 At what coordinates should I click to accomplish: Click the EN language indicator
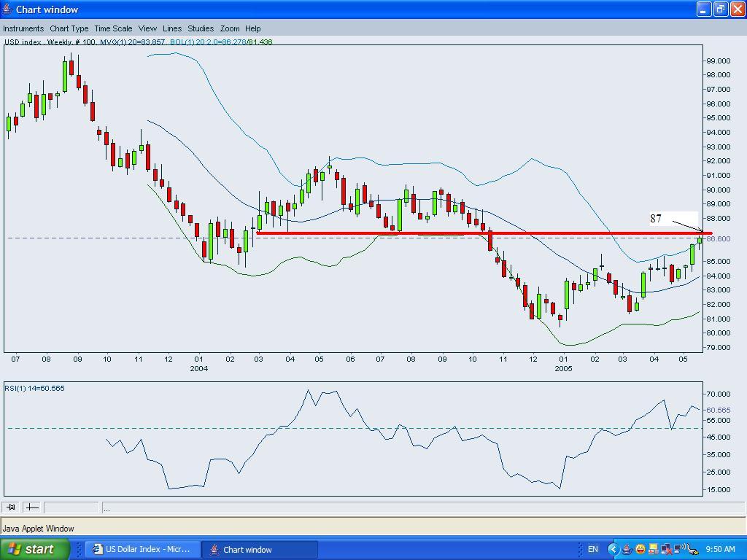pyautogui.click(x=592, y=549)
